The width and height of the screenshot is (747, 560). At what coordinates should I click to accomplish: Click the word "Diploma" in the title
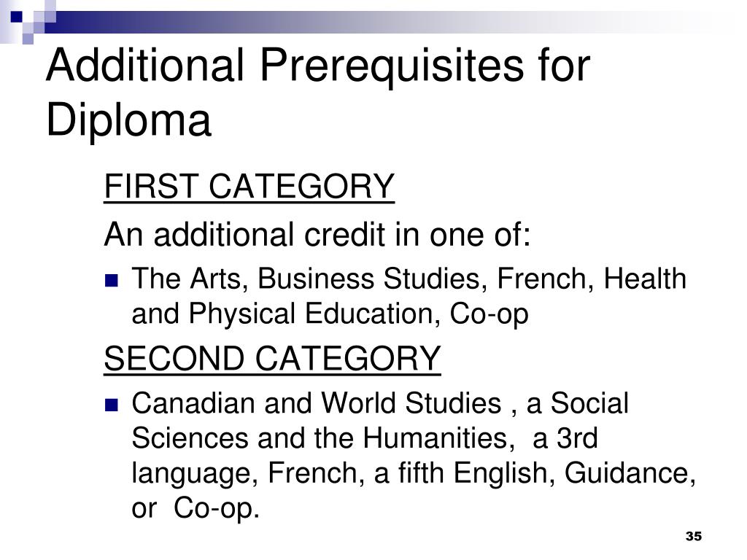pos(128,120)
